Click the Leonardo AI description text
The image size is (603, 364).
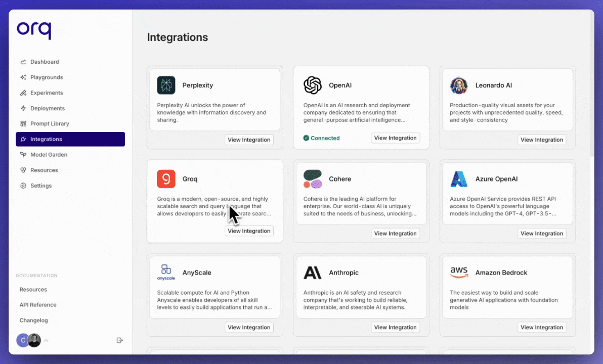click(506, 113)
